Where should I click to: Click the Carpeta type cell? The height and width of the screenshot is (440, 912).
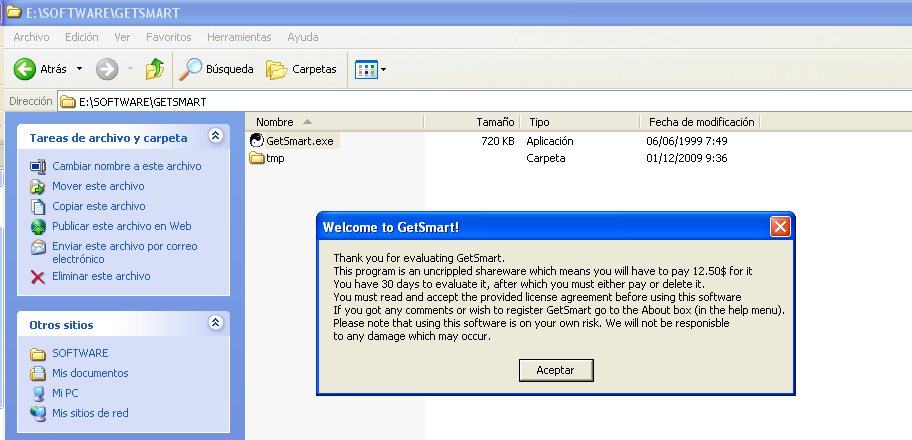pyautogui.click(x=546, y=158)
